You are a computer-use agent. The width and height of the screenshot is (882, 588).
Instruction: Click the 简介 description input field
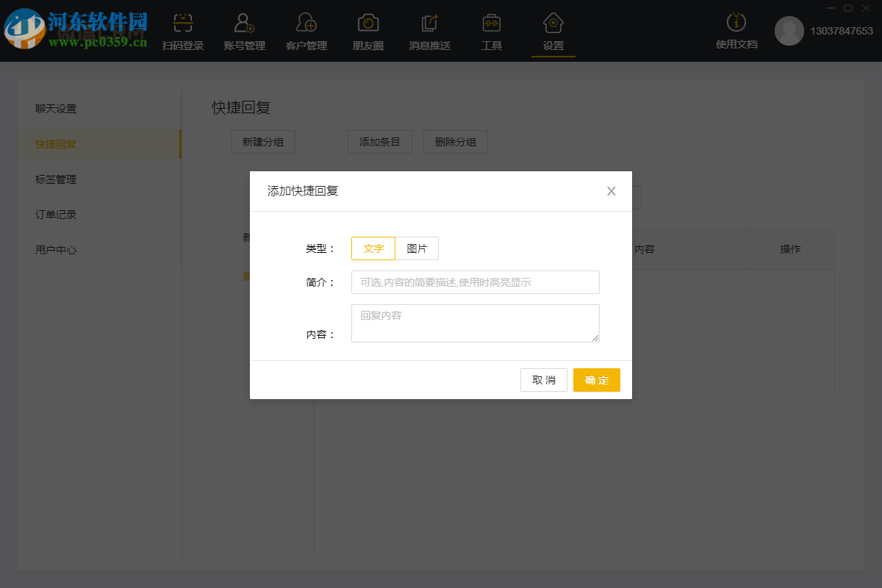tap(475, 282)
